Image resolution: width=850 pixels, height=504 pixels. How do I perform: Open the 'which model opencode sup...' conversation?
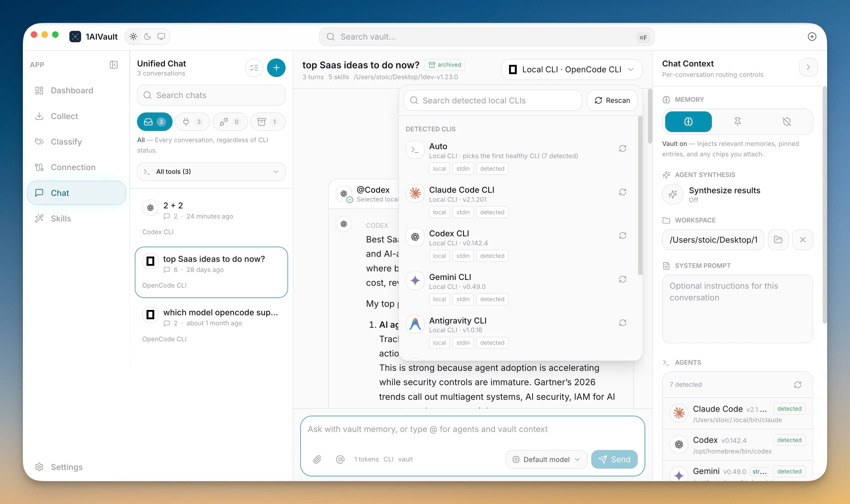click(211, 325)
